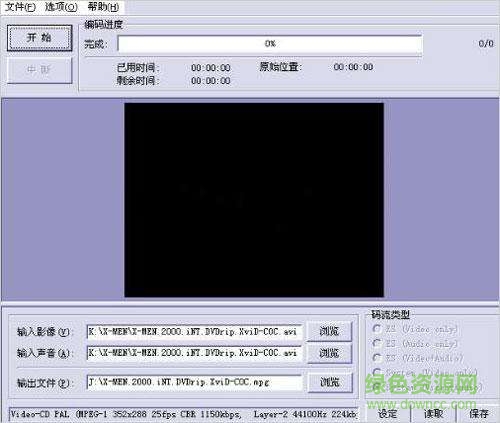Viewport: 500px width, 423px height.
Task: Click the encoding progress bar showing 0%
Action: (x=270, y=44)
